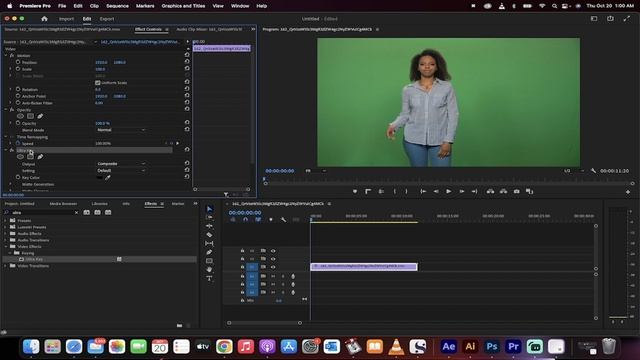This screenshot has width=640, height=360.
Task: Add Marker in the program monitor
Action: point(355,191)
